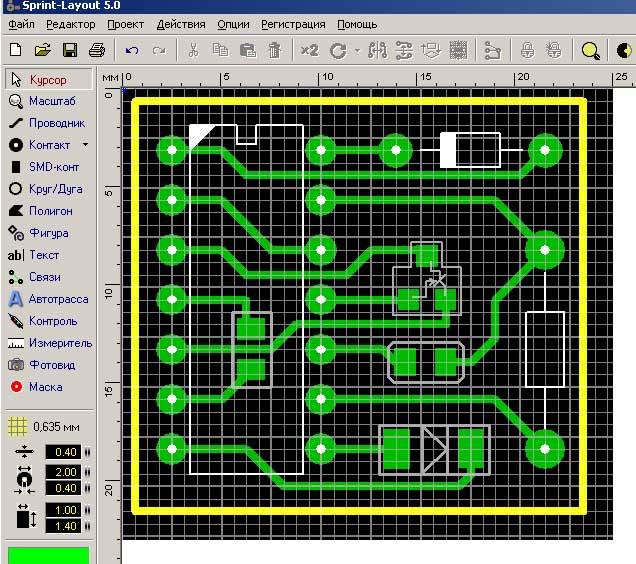Click the Print icon in toolbar

click(x=97, y=49)
